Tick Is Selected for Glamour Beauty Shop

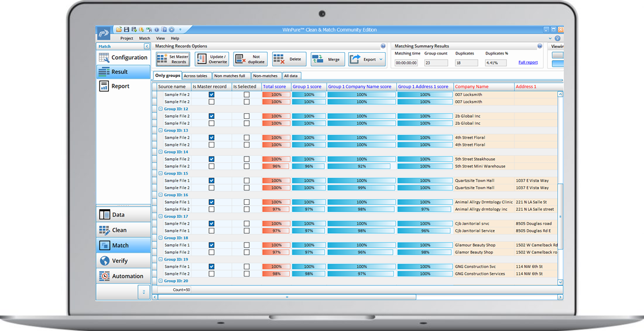pos(246,245)
